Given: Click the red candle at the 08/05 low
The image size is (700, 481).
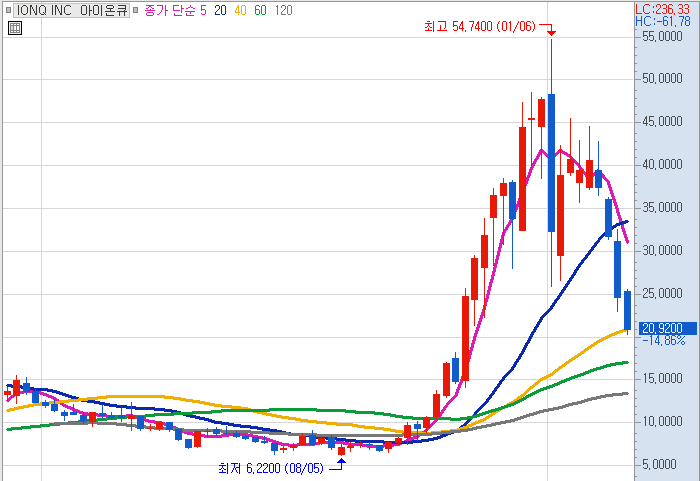Looking at the screenshot, I should click(342, 451).
